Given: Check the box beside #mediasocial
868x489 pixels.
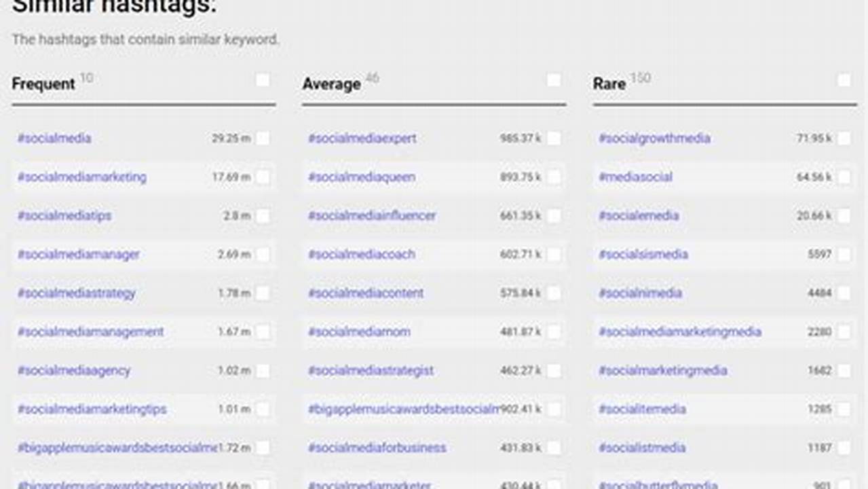Looking at the screenshot, I should (x=844, y=177).
